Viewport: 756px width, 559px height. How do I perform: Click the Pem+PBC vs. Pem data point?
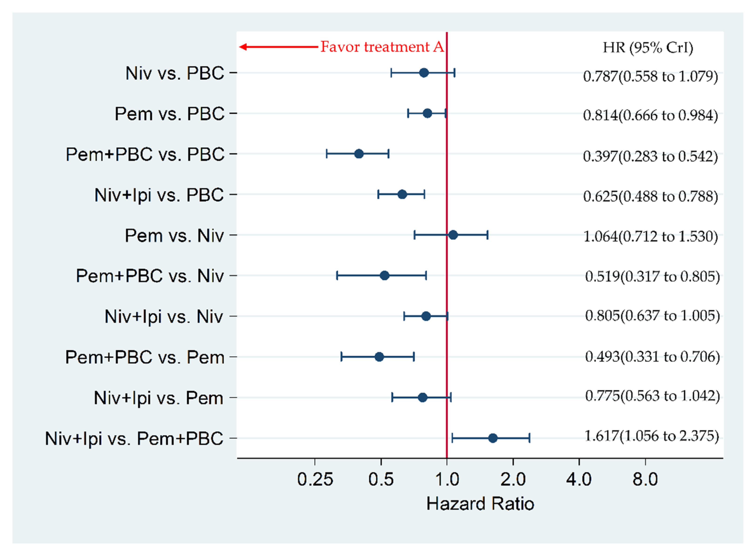click(x=379, y=357)
